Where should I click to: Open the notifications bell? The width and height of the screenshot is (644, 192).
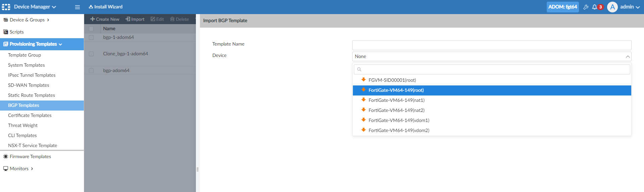pos(594,7)
